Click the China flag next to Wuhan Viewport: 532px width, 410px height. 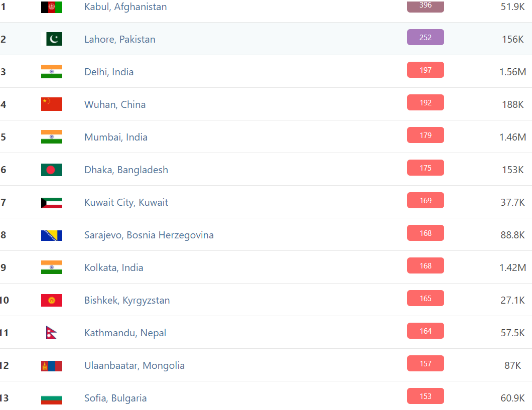tap(52, 104)
